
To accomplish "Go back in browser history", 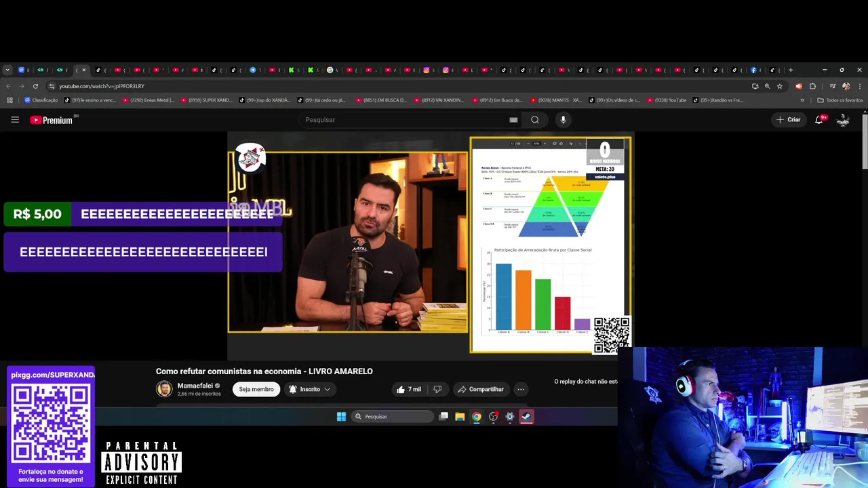I will pyautogui.click(x=8, y=86).
